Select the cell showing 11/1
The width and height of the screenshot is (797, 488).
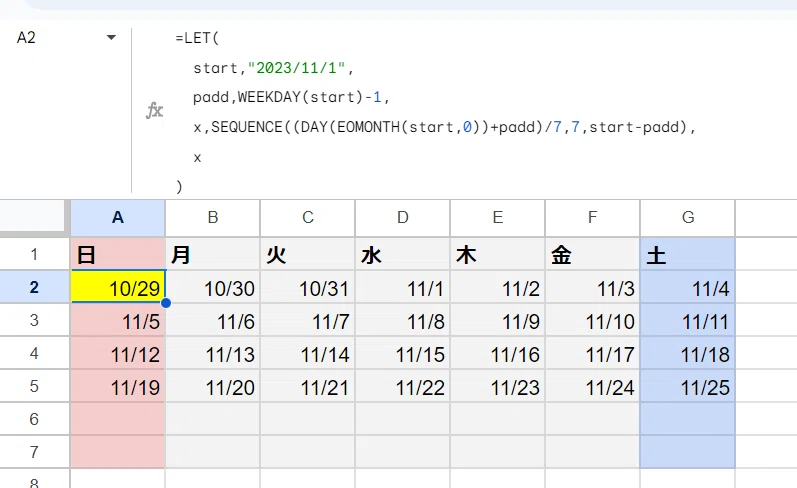(x=403, y=287)
